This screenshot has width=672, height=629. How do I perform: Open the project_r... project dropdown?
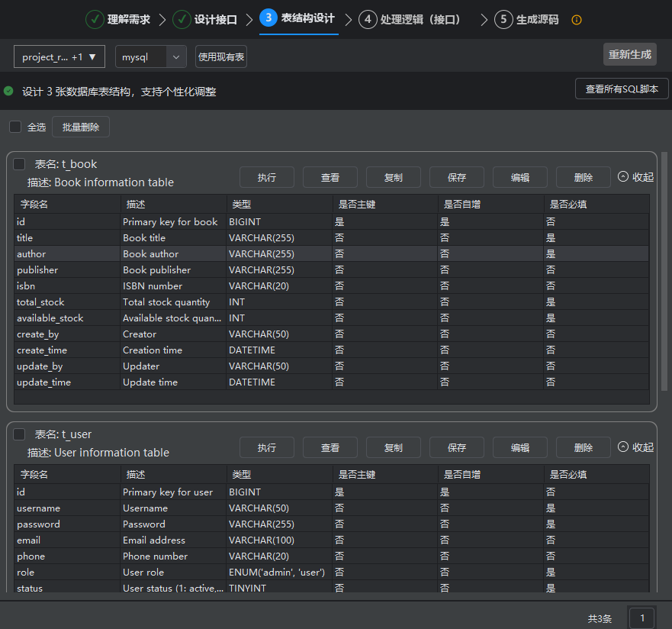(x=59, y=56)
